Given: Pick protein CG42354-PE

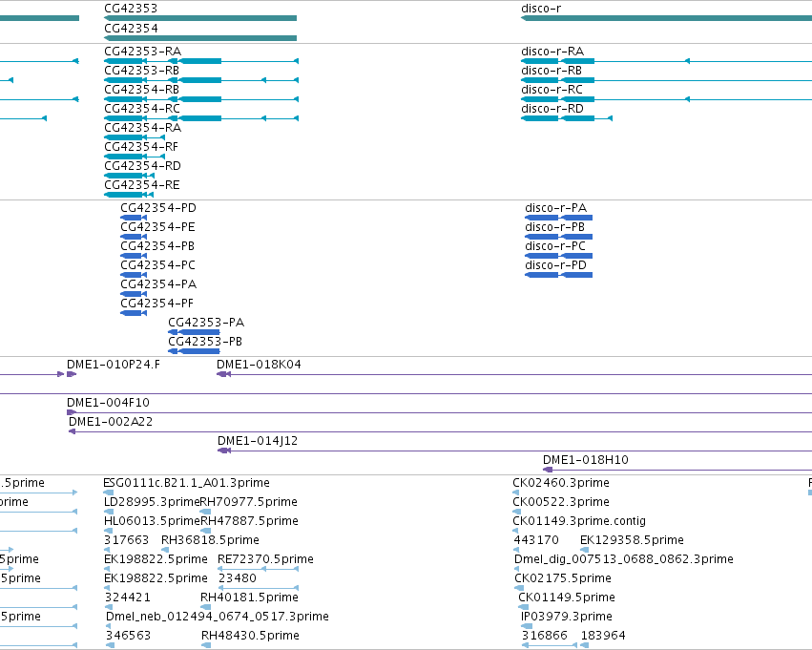Looking at the screenshot, I should click(134, 237).
